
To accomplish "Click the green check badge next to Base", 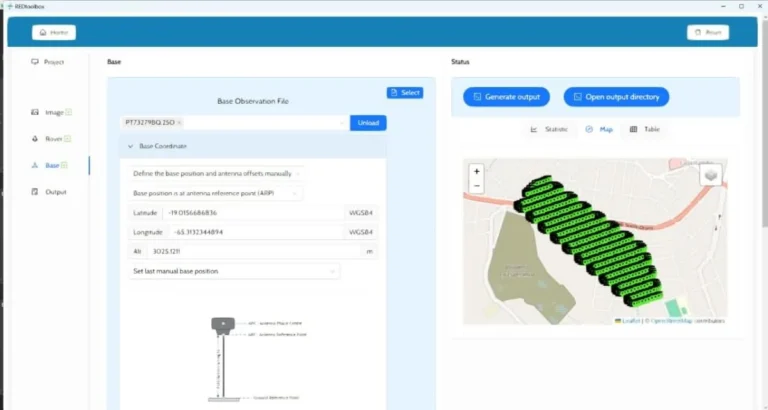I will (x=64, y=165).
